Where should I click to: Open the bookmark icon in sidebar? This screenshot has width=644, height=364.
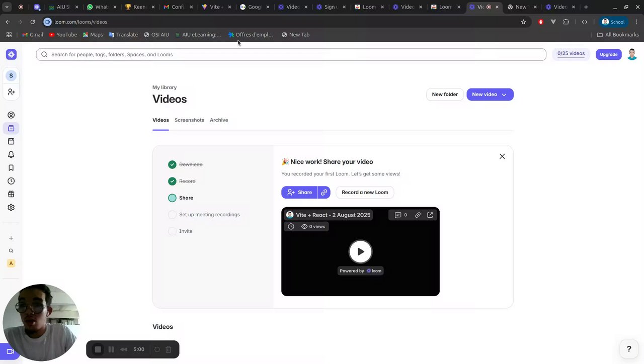click(x=11, y=168)
